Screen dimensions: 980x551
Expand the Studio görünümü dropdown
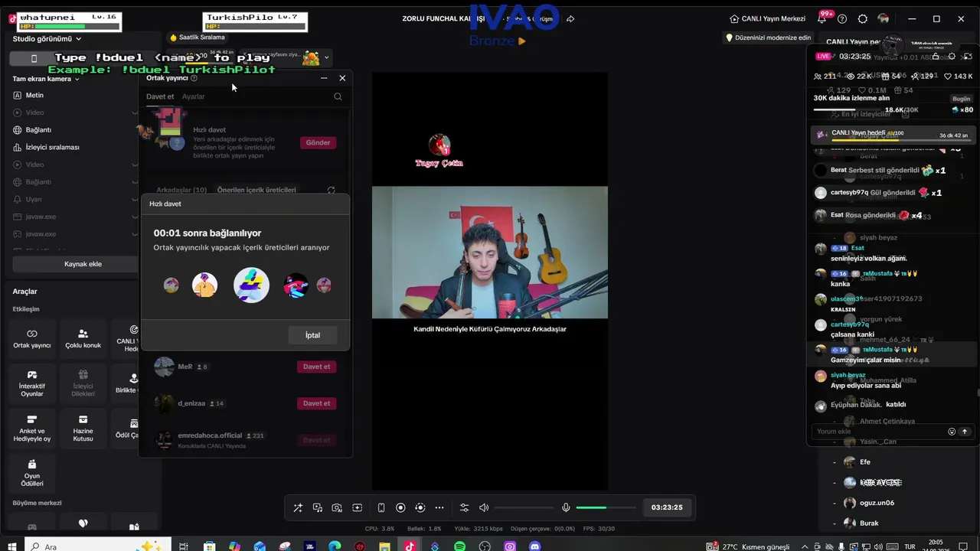[47, 38]
